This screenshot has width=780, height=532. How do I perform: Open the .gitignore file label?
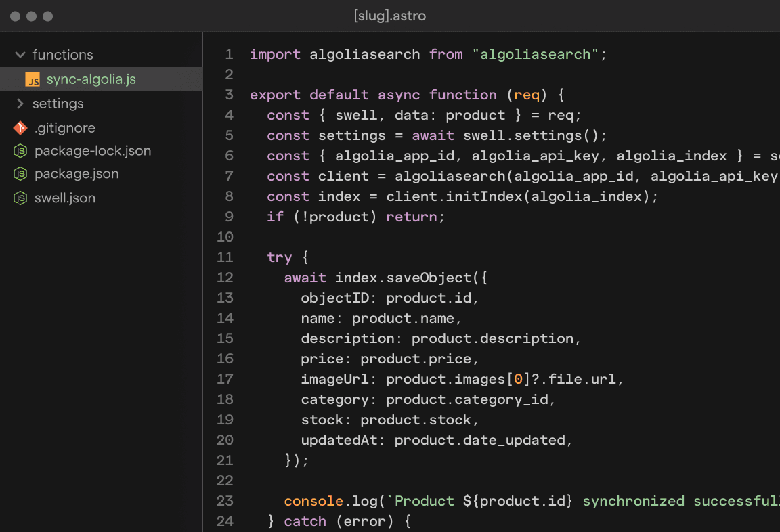point(65,128)
